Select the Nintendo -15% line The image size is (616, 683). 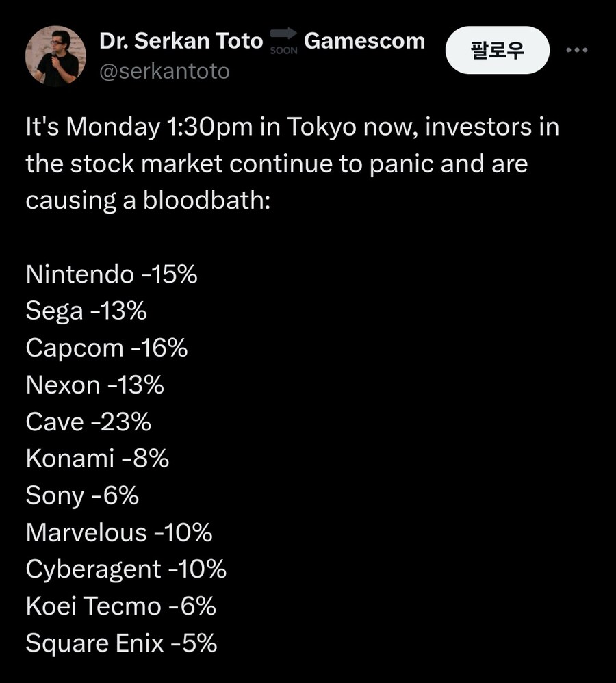[x=112, y=274]
